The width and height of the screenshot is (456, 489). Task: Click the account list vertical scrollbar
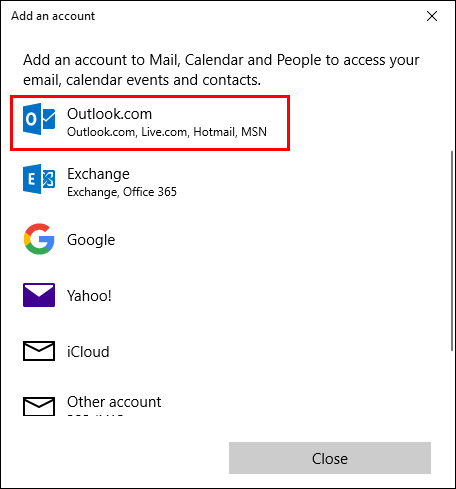pyautogui.click(x=452, y=250)
